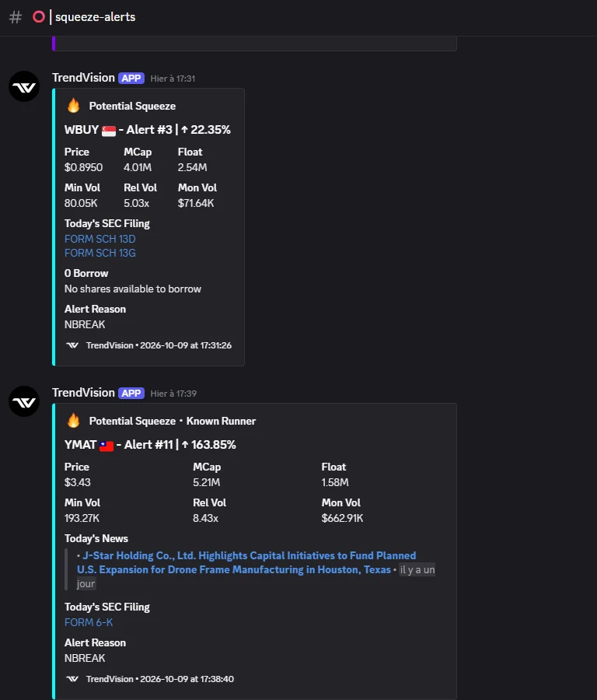Click the 'Known Runner' label in YMAT alert

tap(221, 421)
